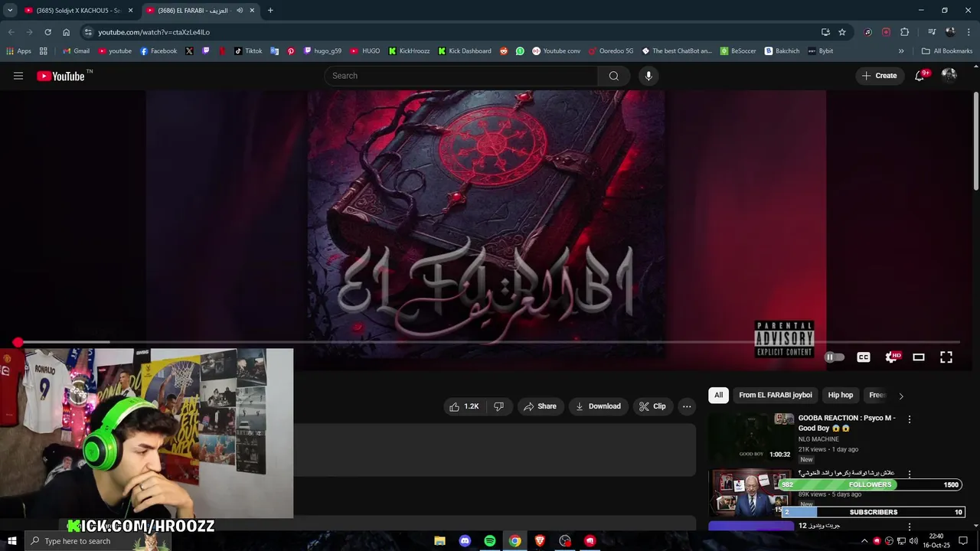
Task: Open the Pinterest bookmark icon
Action: point(291,51)
